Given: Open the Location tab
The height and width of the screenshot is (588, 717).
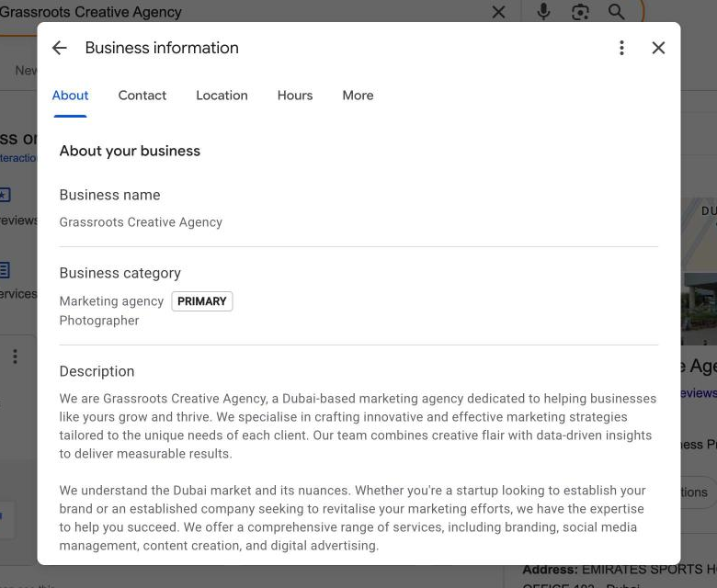Looking at the screenshot, I should click(222, 95).
